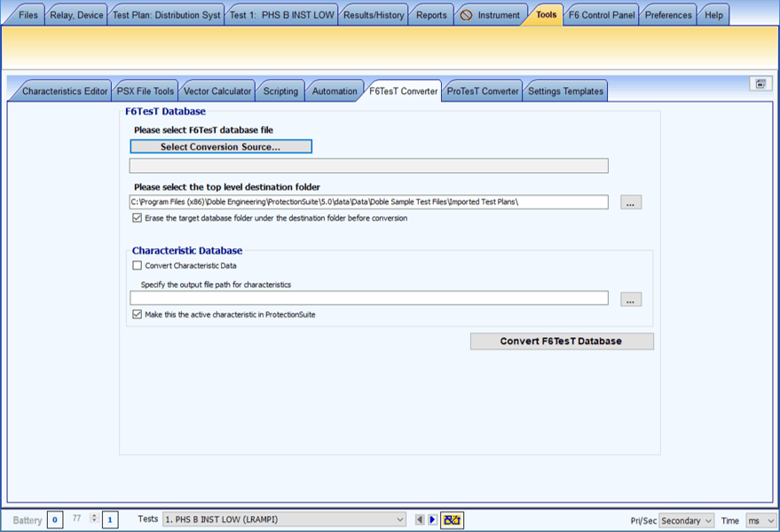The height and width of the screenshot is (532, 780).
Task: Open the Help tab
Action: [713, 15]
